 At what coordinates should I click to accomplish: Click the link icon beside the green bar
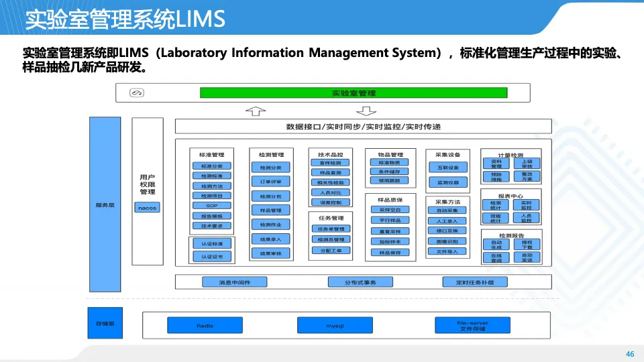[137, 93]
